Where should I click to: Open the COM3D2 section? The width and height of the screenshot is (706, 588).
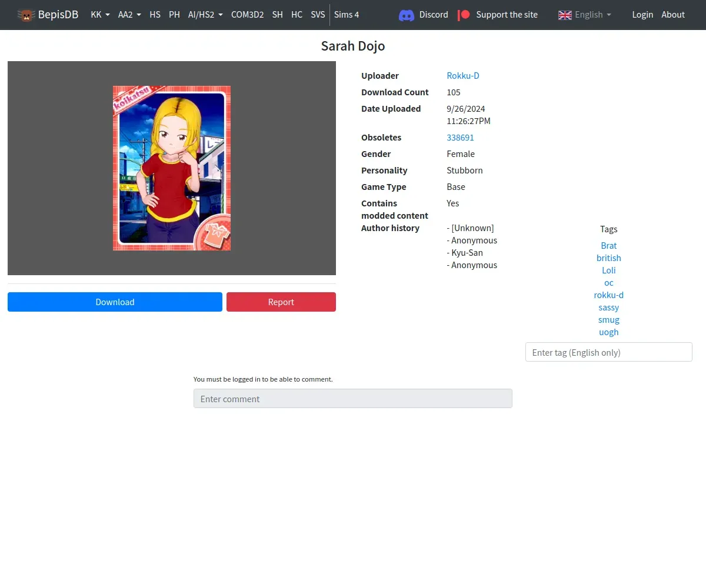click(247, 15)
